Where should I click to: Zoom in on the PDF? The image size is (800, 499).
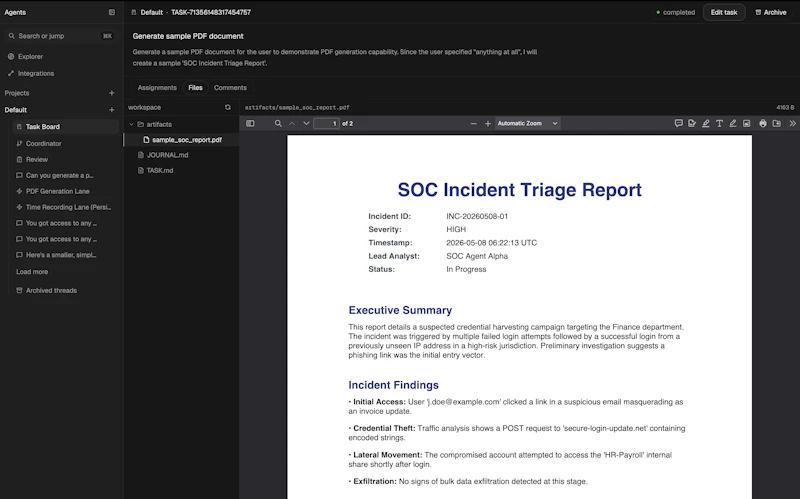tap(488, 123)
